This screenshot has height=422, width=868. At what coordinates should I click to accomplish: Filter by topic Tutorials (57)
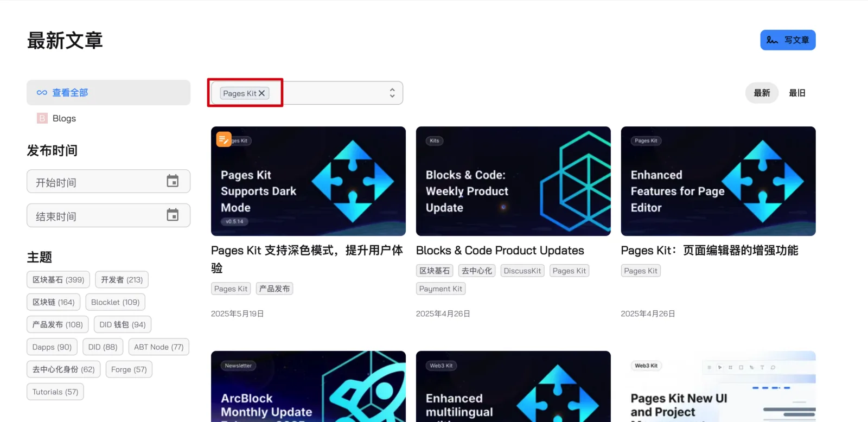[55, 392]
